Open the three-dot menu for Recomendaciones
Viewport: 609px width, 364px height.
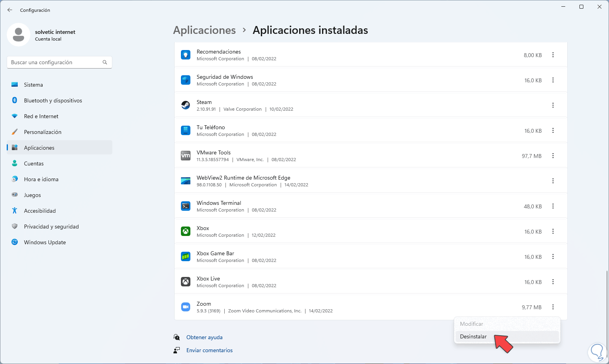[x=553, y=55]
